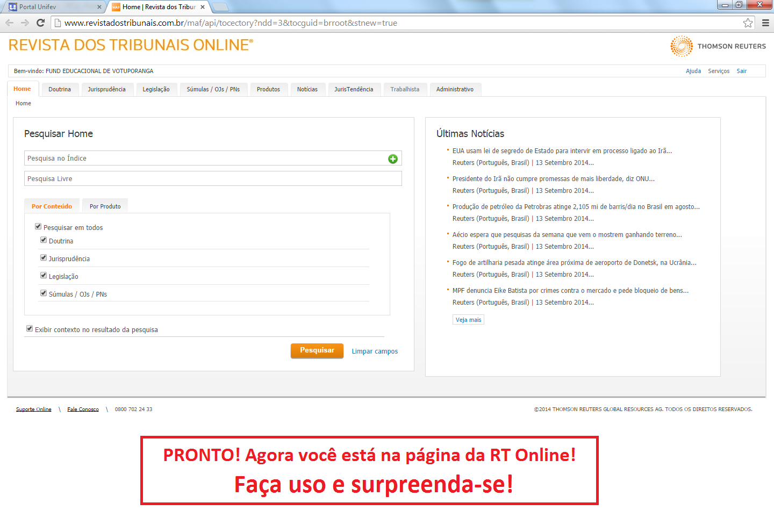This screenshot has height=532, width=774.
Task: Open the Súmulas / OJs / PNs tab
Action: coord(213,89)
